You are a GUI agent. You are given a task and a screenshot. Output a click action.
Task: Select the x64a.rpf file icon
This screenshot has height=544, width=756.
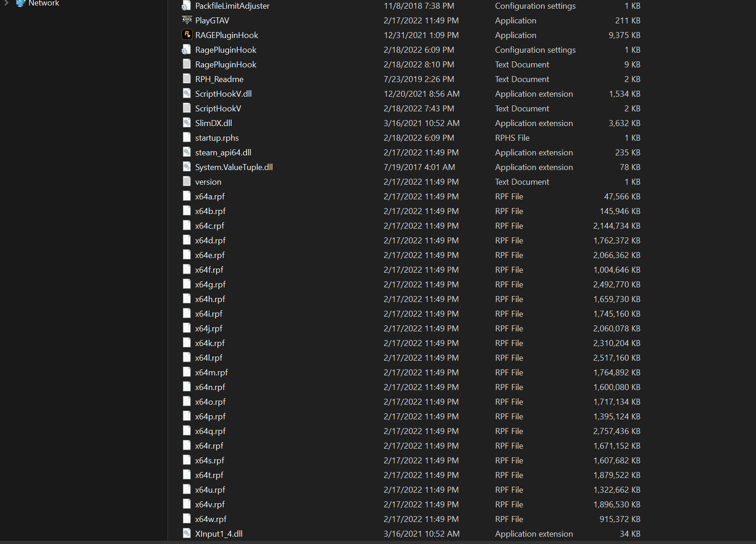pos(187,196)
